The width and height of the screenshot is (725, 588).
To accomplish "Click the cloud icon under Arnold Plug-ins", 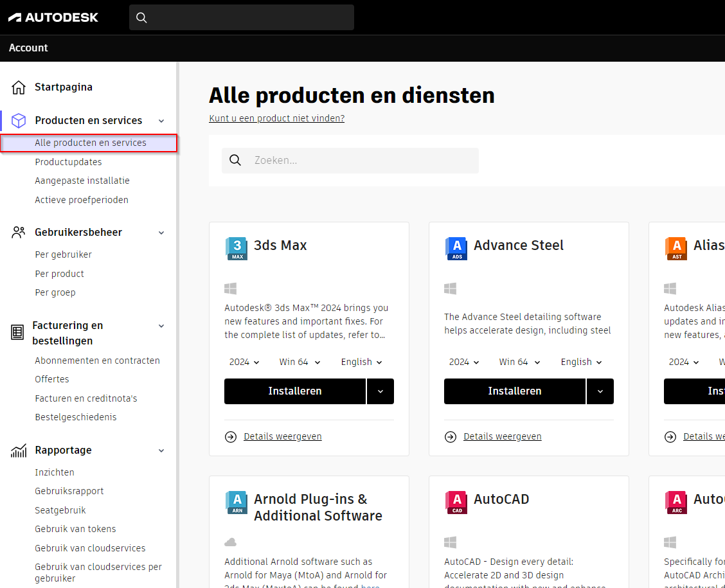I will (x=230, y=542).
